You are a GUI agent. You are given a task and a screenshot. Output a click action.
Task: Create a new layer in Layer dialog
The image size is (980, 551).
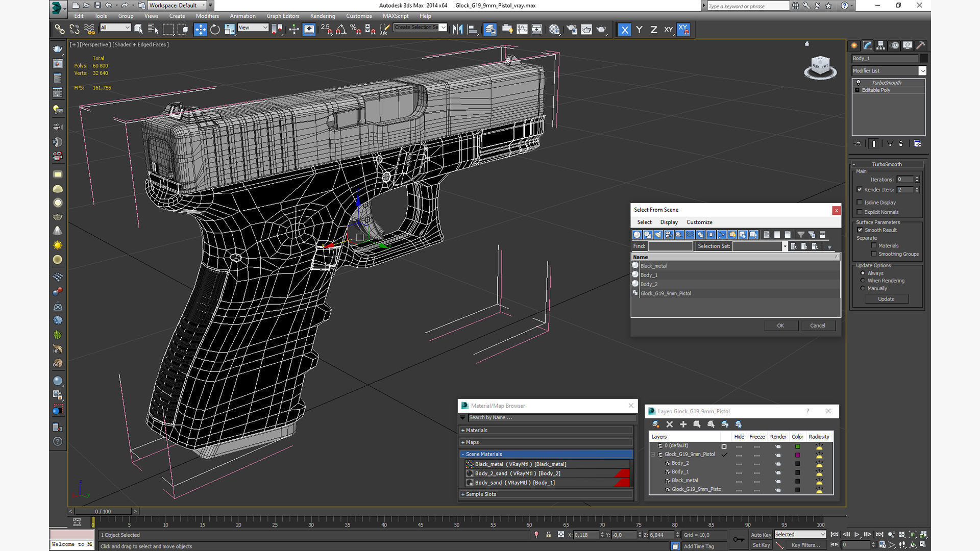[x=656, y=424]
